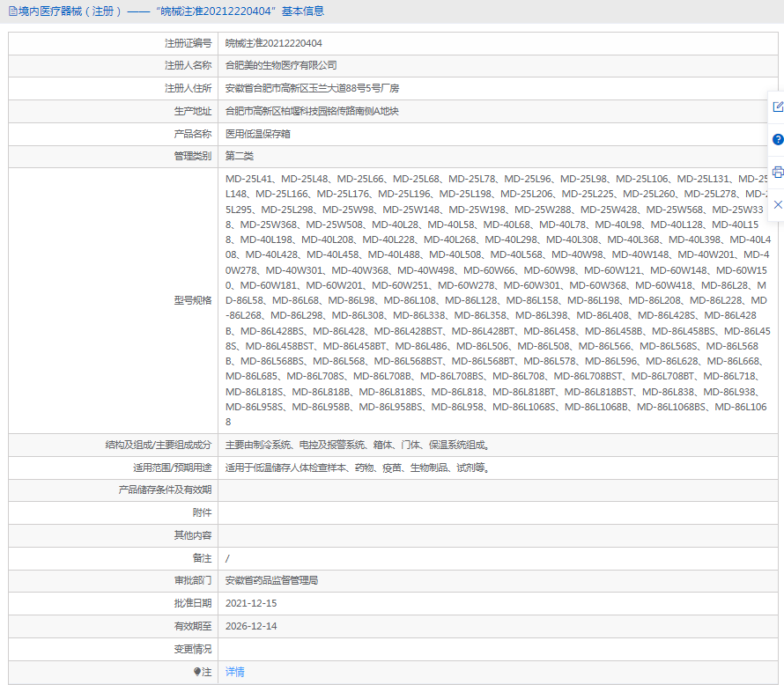The height and width of the screenshot is (685, 784).
Task: Click registrant name 合肥美的生物医疗有限公司
Action: pyautogui.click(x=281, y=65)
